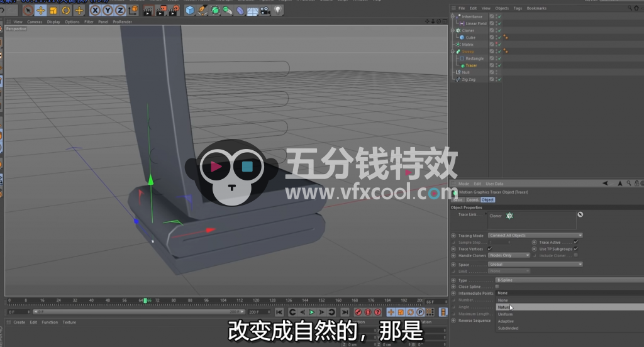644x347 pixels.
Task: Open the viewport Display menu
Action: 53,22
